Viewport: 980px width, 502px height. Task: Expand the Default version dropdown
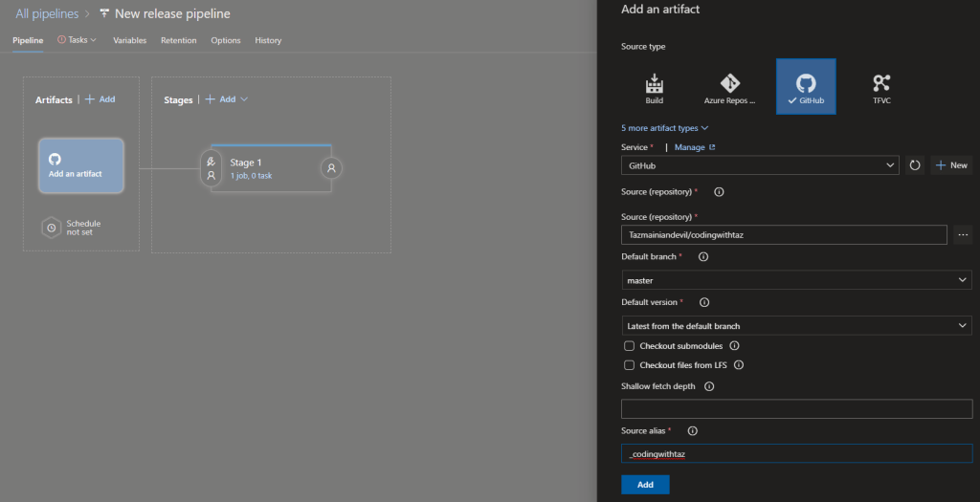(x=796, y=326)
